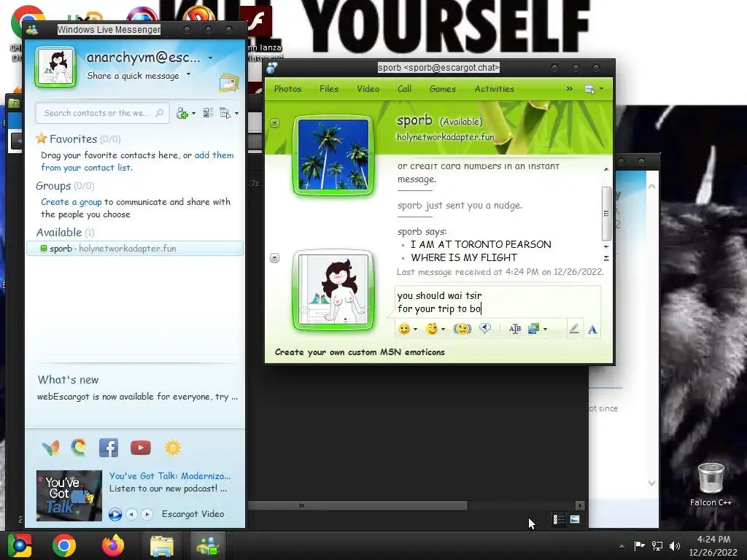Expand the contact list show menu arrow

pyautogui.click(x=237, y=113)
